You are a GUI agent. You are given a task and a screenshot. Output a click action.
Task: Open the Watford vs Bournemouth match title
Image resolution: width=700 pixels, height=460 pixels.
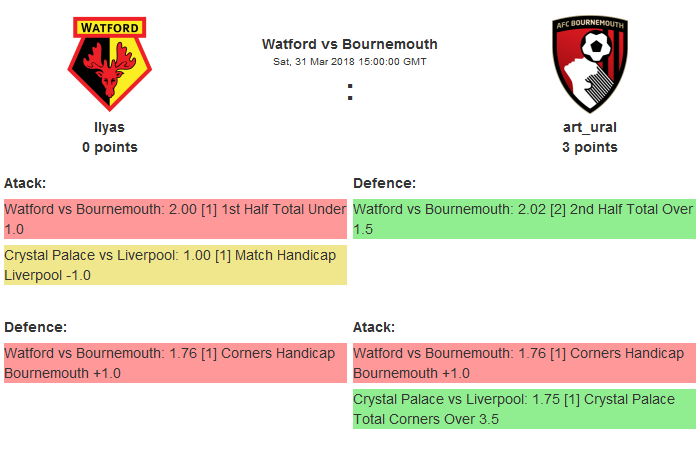(x=349, y=44)
